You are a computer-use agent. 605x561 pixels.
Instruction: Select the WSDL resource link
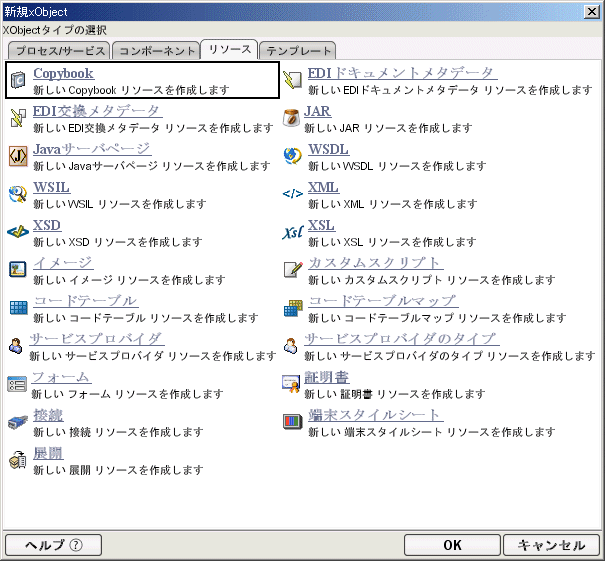(x=329, y=149)
